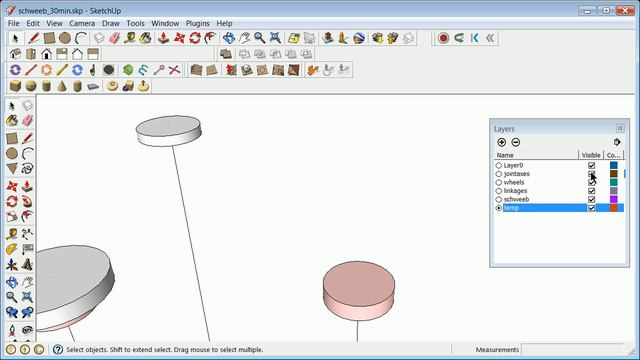Screen dimensions: 640x360
Task: Switch to Front view house icon
Action: coord(46,54)
